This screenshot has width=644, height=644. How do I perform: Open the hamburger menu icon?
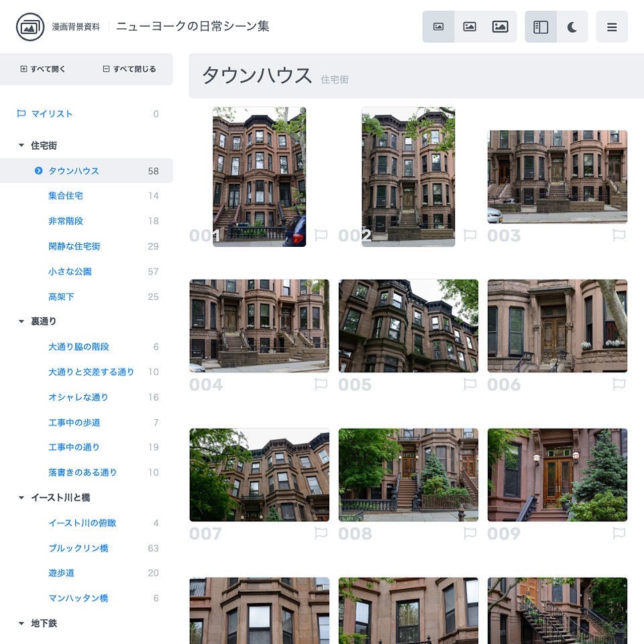[612, 27]
